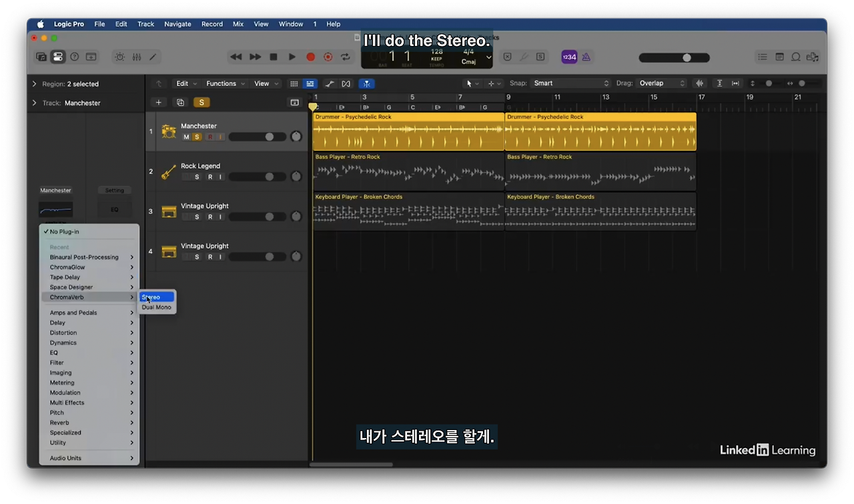Open the Library panel icon
Image resolution: width=854 pixels, height=504 pixels.
pos(41,57)
